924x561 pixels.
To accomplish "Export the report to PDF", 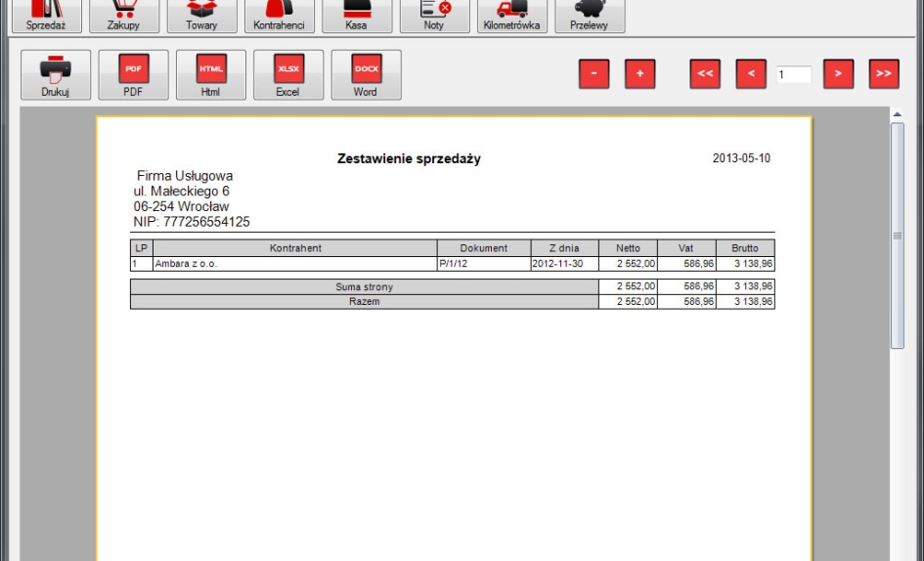I will pyautogui.click(x=133, y=75).
